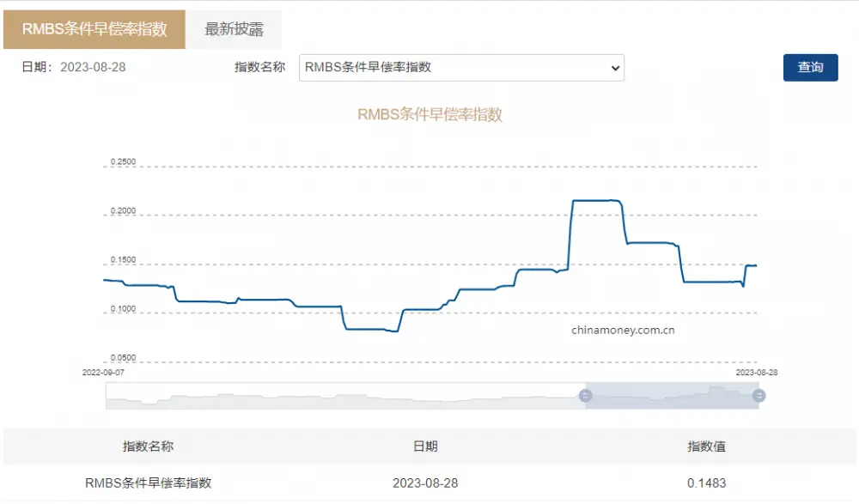Click the 2023-08-28 end date axis label

coord(757,373)
